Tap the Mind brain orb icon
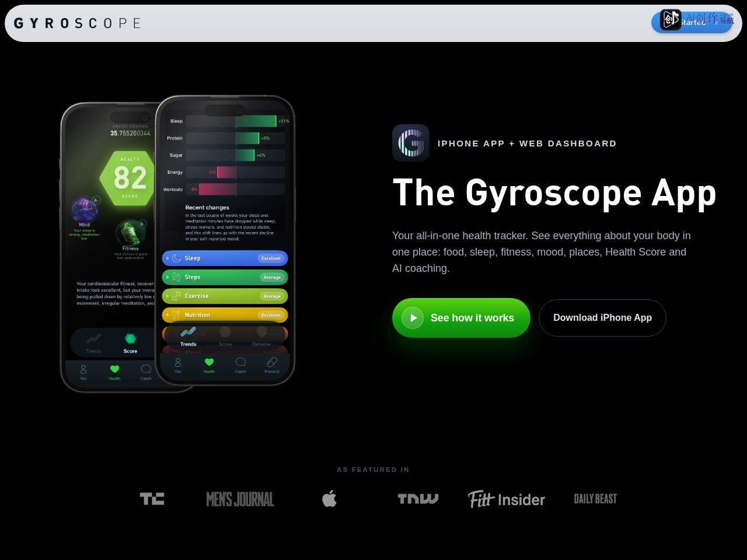Image resolution: width=747 pixels, height=560 pixels. click(84, 209)
